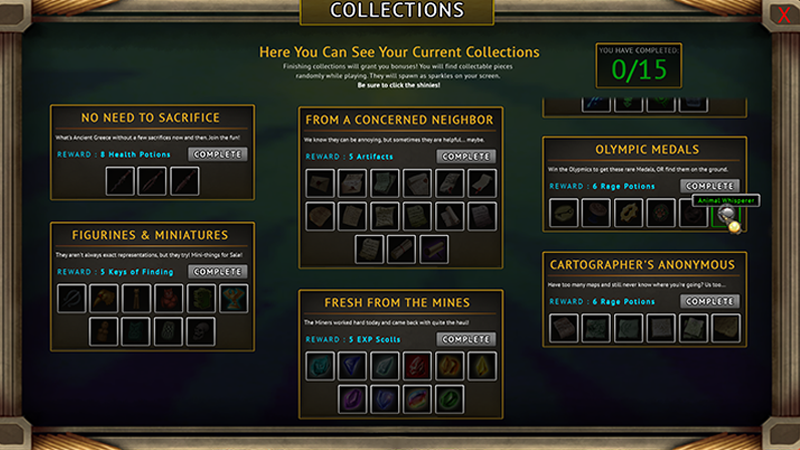Pick the golden bird head figurine

click(x=104, y=298)
